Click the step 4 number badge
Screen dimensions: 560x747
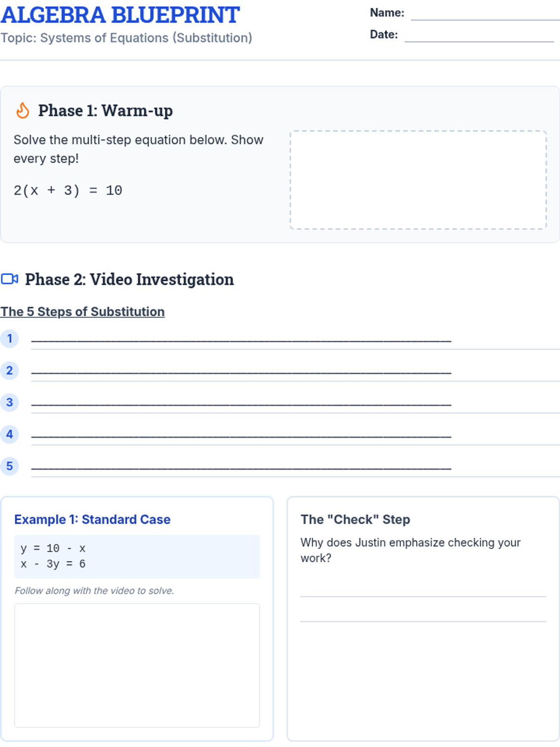pyautogui.click(x=9, y=434)
